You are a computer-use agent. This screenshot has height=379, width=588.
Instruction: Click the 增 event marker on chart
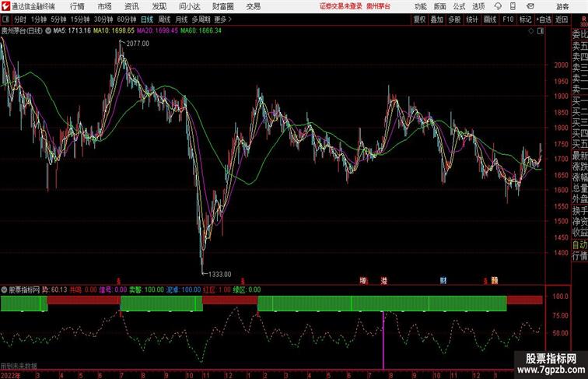[363, 280]
